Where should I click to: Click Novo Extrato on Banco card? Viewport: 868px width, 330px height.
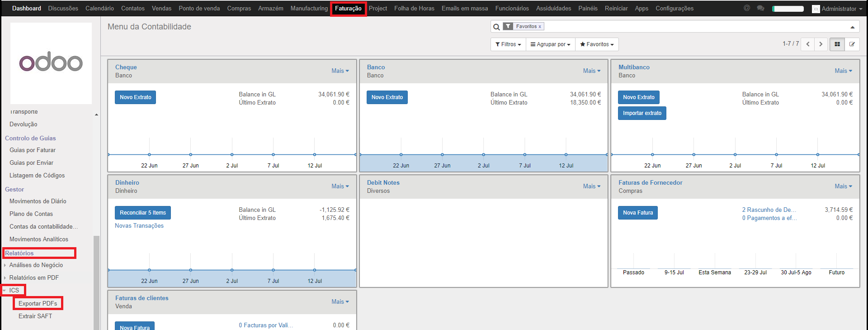(x=387, y=97)
